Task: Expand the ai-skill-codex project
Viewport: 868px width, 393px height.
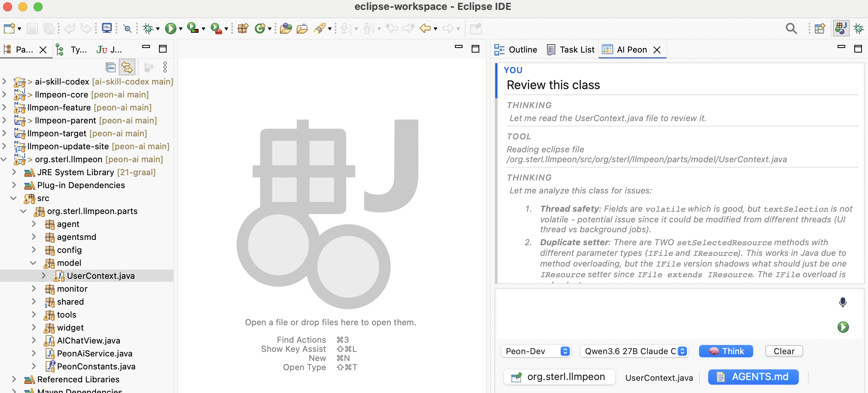Action: (x=4, y=81)
